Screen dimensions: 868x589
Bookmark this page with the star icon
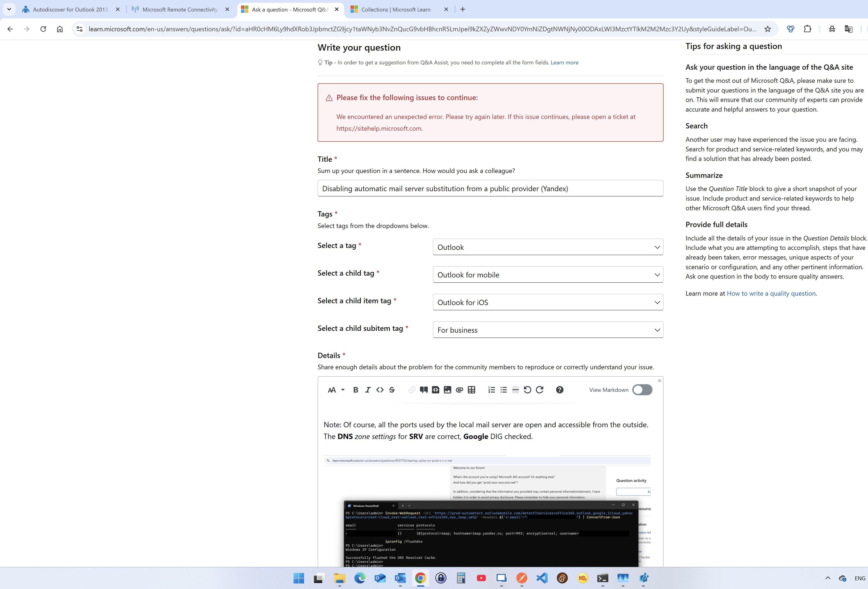(x=767, y=29)
